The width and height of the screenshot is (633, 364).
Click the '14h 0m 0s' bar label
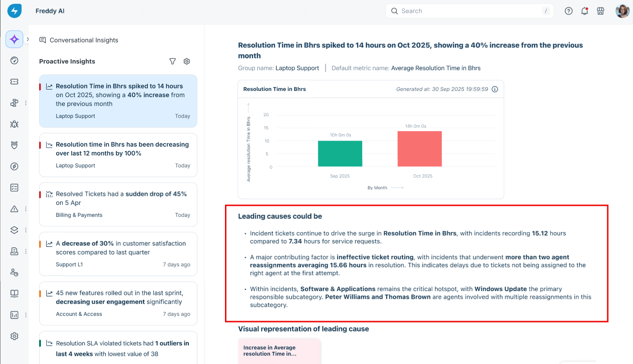(416, 126)
